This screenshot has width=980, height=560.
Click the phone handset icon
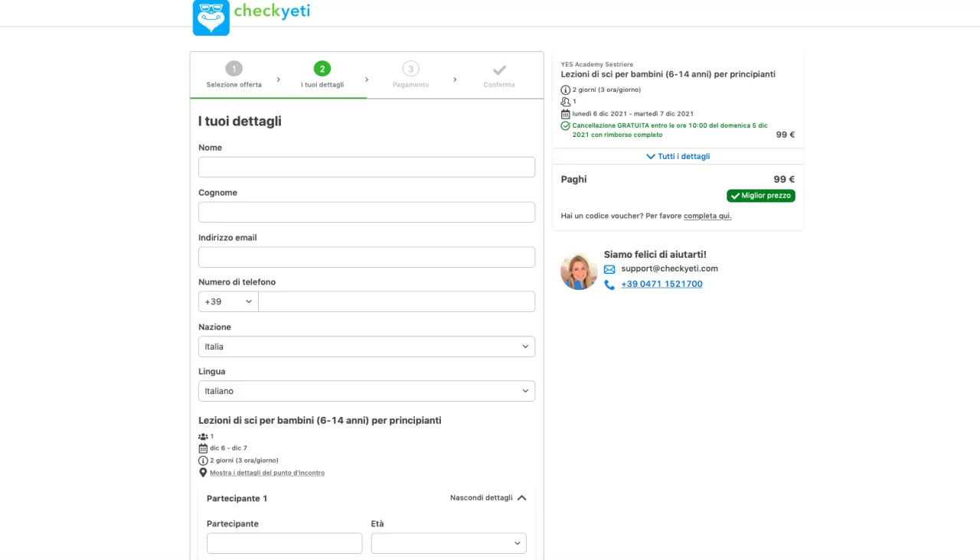[x=609, y=285]
